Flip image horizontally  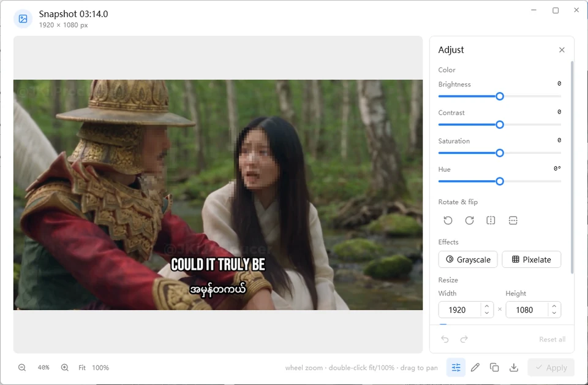491,221
